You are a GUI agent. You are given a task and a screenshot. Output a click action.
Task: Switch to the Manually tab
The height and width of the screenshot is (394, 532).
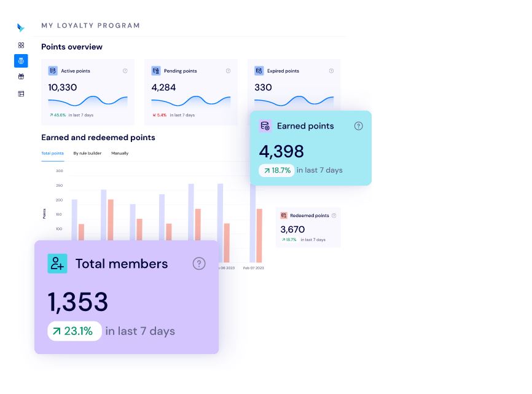tap(119, 153)
